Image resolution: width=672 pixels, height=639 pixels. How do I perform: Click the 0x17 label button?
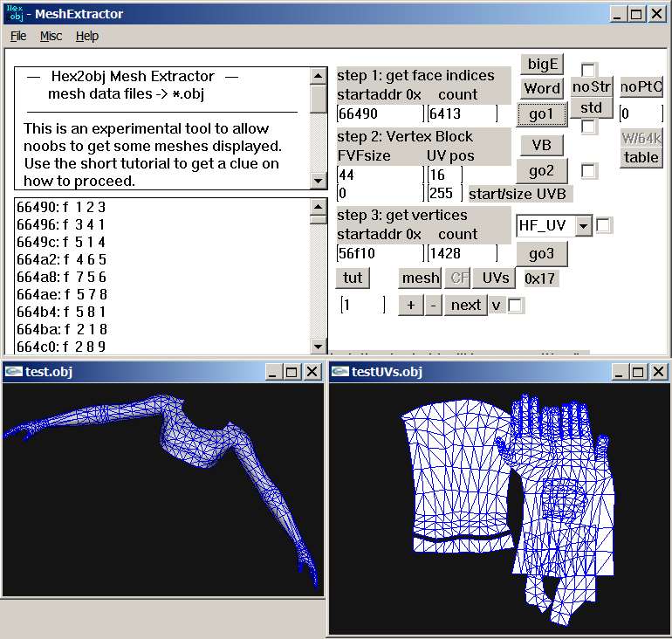(x=540, y=278)
